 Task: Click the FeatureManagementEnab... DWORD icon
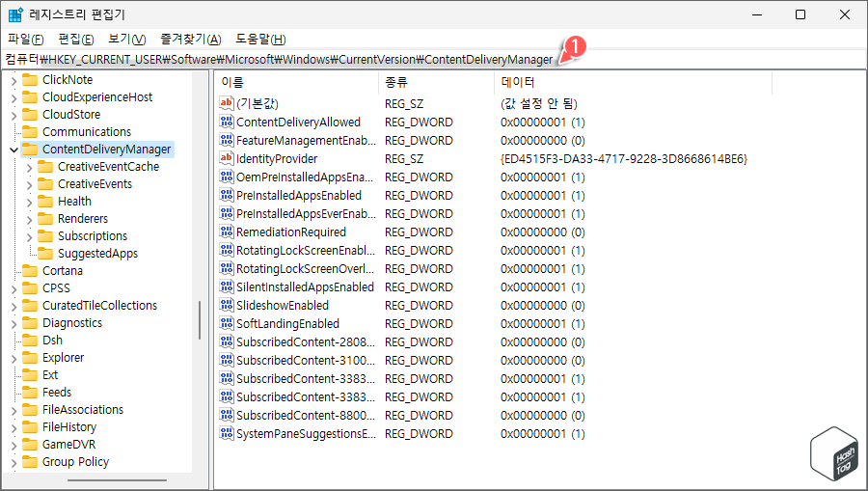pos(227,140)
